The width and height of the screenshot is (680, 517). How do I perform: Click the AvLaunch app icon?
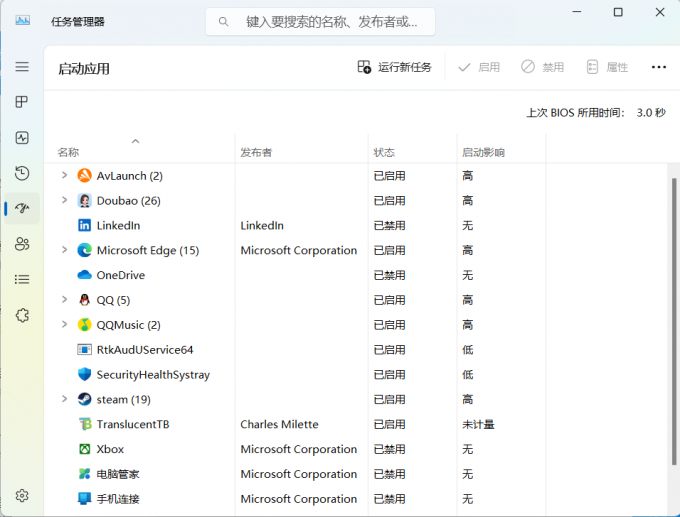point(85,176)
